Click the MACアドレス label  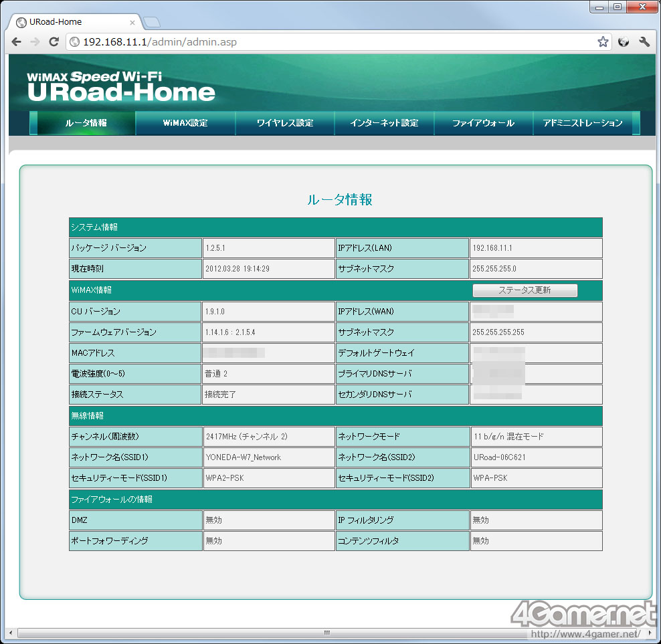[93, 353]
